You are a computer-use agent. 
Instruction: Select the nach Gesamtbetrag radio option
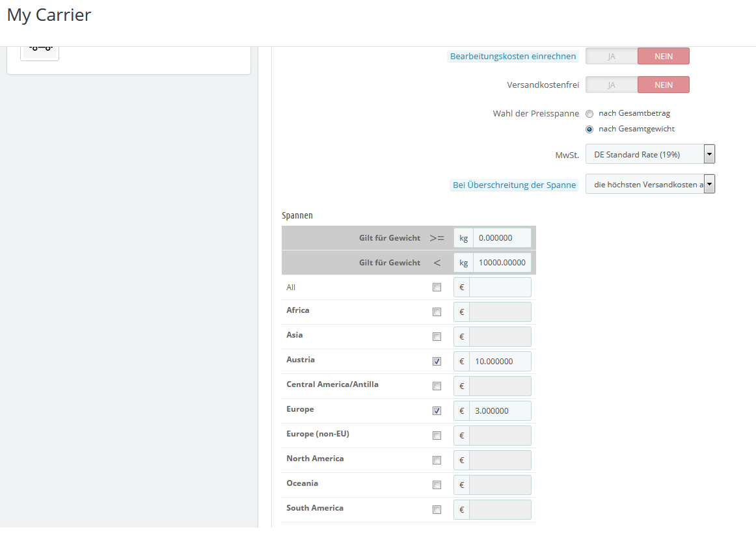click(x=589, y=114)
